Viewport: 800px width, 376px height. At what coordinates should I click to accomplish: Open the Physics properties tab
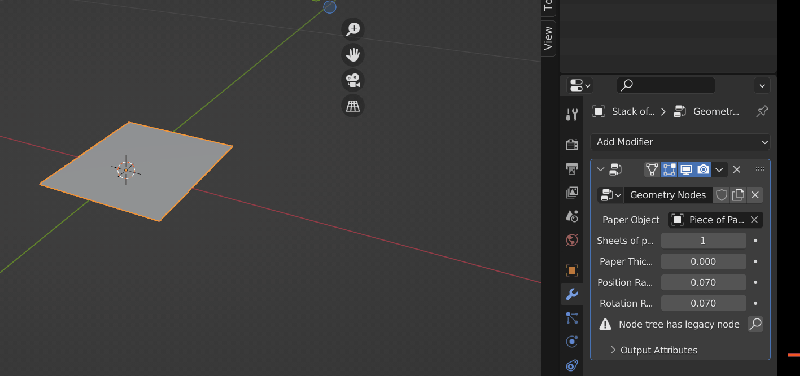coord(572,341)
